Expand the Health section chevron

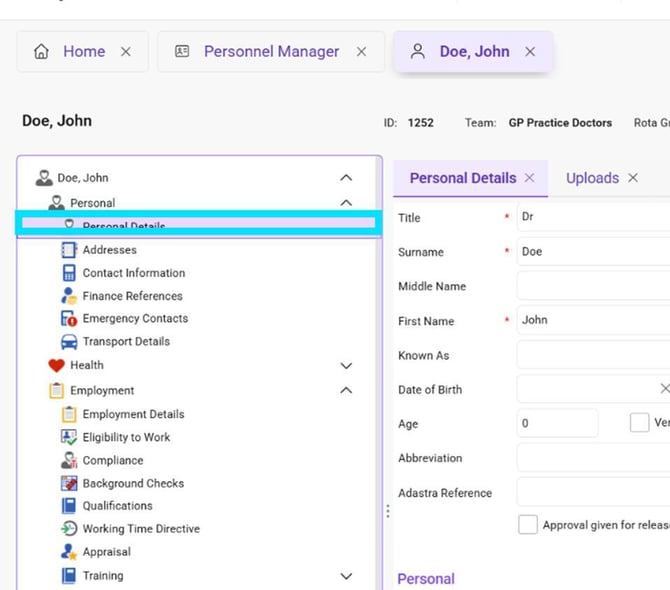click(x=346, y=366)
